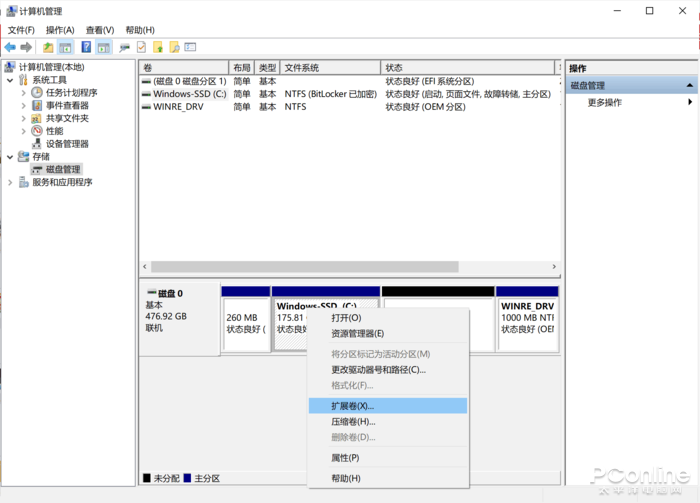Viewport: 700px width, 503px height.
Task: Expand the 服务和应用程序 tree node
Action: (10, 183)
